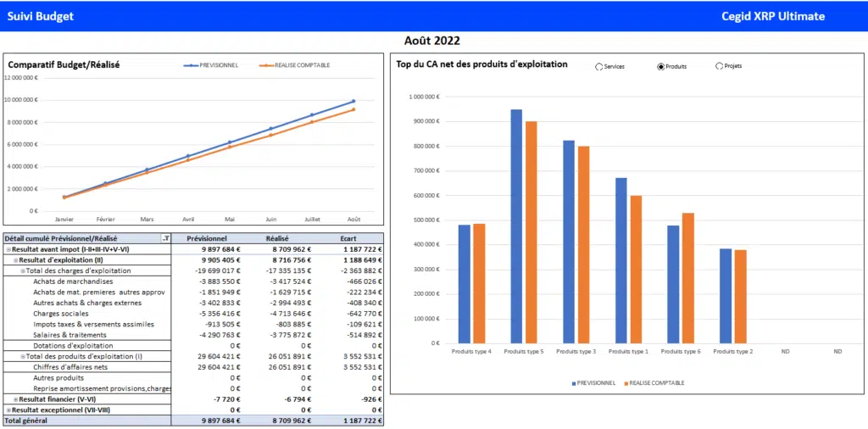The height and width of the screenshot is (429, 868).
Task: Expand the Resultat financier (V-VI) row
Action: (x=15, y=398)
